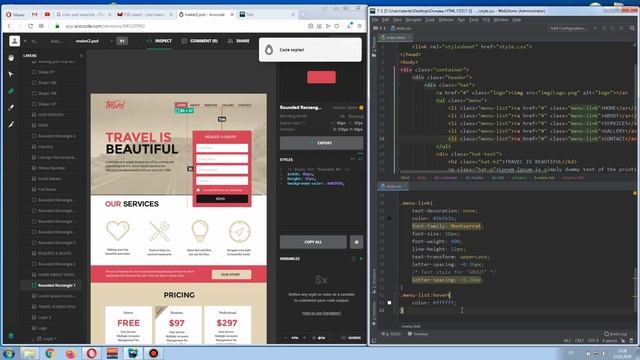Open the YouTube pinned tab

coord(47,14)
